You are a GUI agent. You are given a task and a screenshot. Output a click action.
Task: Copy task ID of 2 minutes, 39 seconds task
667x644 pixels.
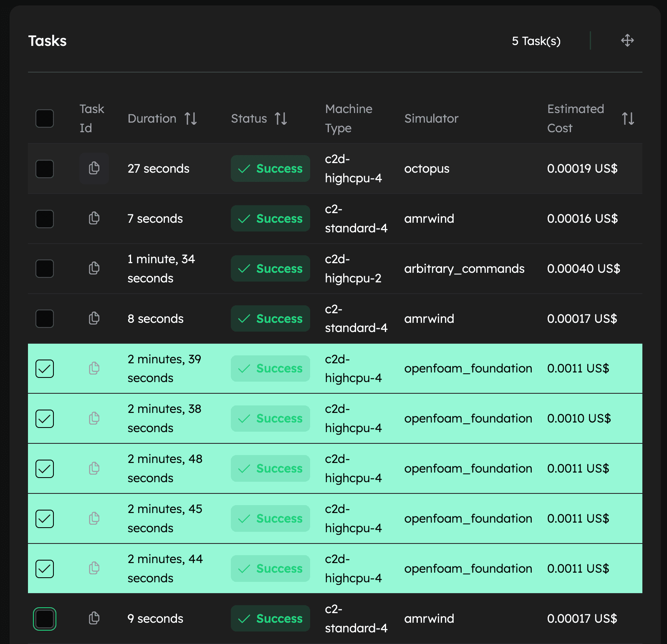coord(94,368)
